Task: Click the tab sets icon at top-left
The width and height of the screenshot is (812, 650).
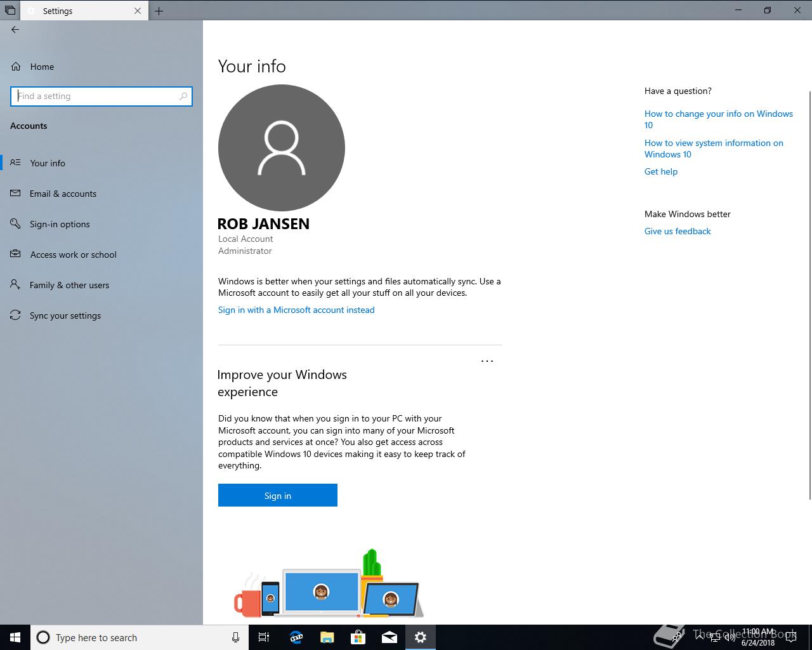Action: [x=10, y=10]
